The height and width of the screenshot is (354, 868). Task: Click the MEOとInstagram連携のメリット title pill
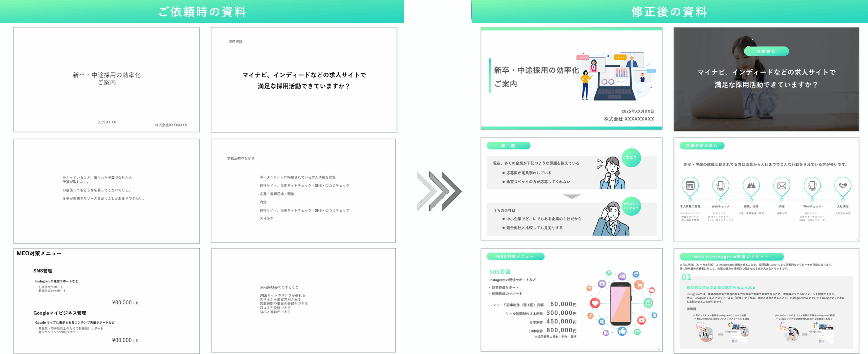[x=731, y=257]
